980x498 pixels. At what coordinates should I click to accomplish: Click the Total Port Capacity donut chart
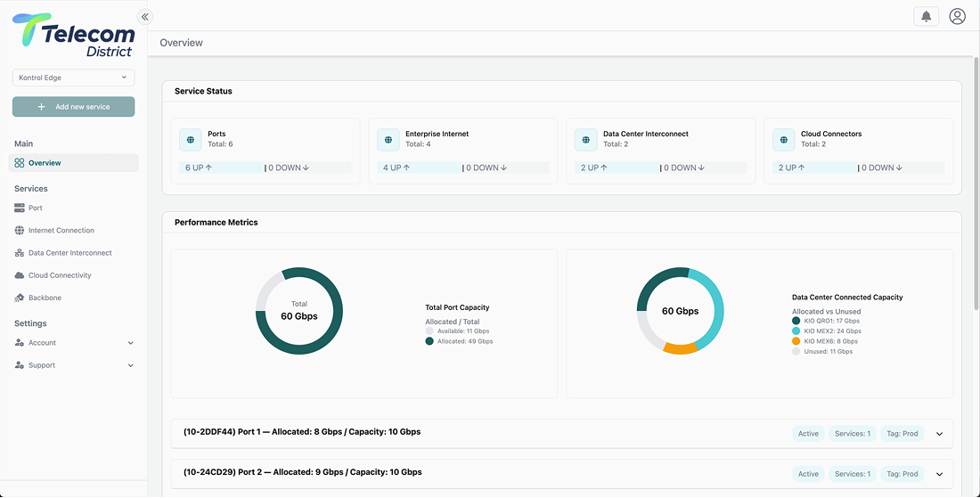(299, 311)
